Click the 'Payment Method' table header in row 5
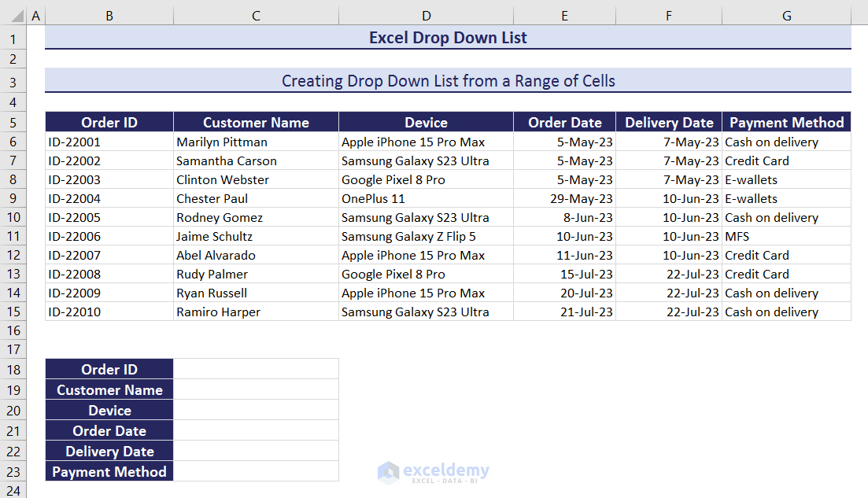 [787, 122]
